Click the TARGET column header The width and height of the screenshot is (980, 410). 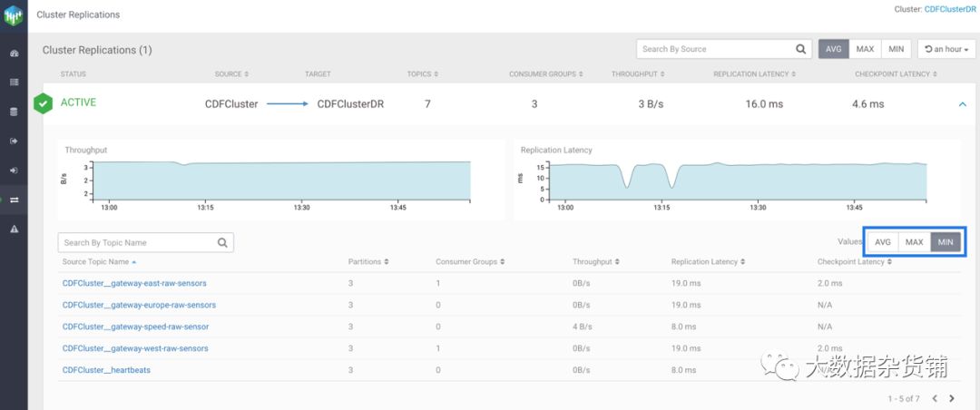coord(318,73)
